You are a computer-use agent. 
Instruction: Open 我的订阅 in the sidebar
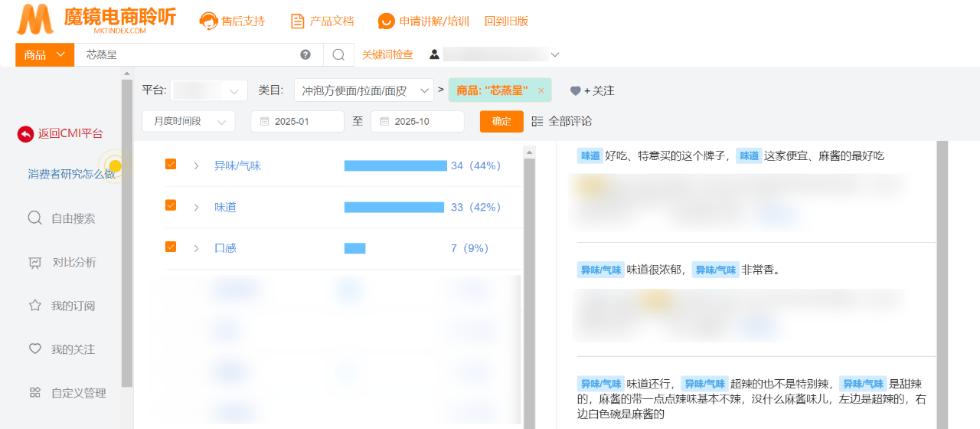click(73, 306)
